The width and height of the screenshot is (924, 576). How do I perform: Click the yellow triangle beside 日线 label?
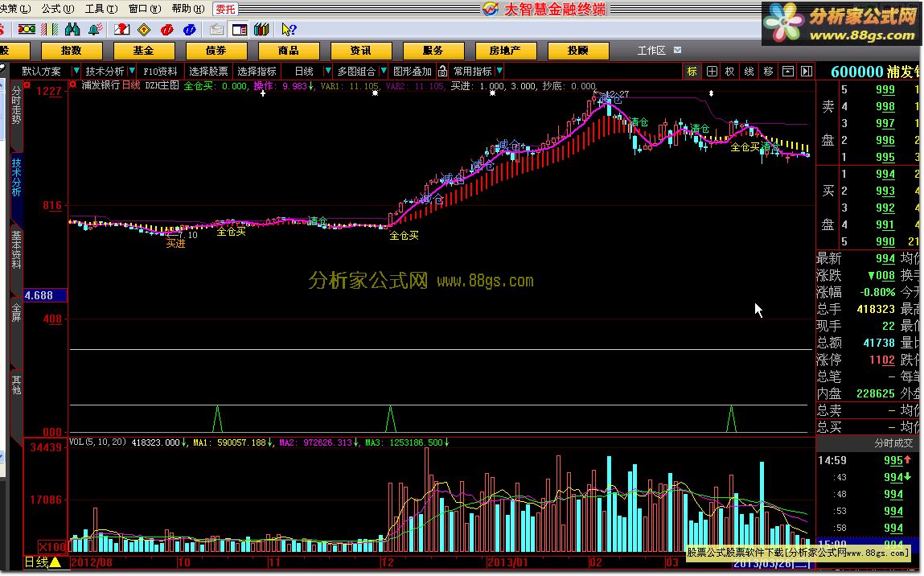(x=55, y=562)
